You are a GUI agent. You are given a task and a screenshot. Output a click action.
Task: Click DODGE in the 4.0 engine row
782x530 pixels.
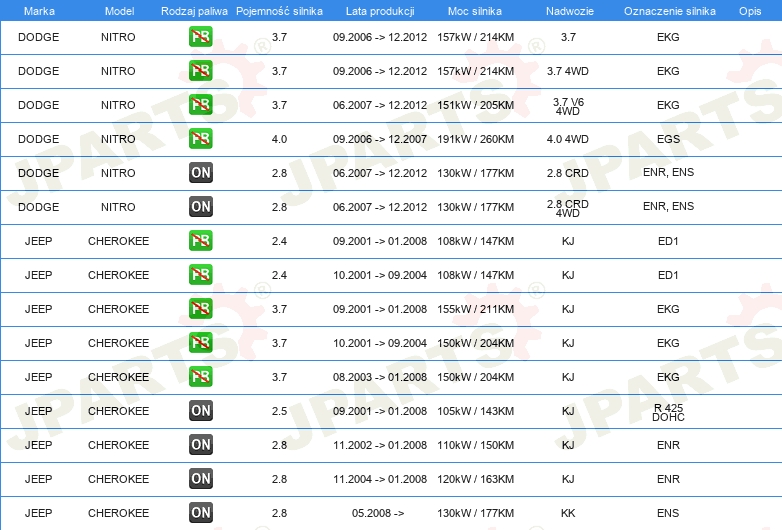pyautogui.click(x=38, y=139)
